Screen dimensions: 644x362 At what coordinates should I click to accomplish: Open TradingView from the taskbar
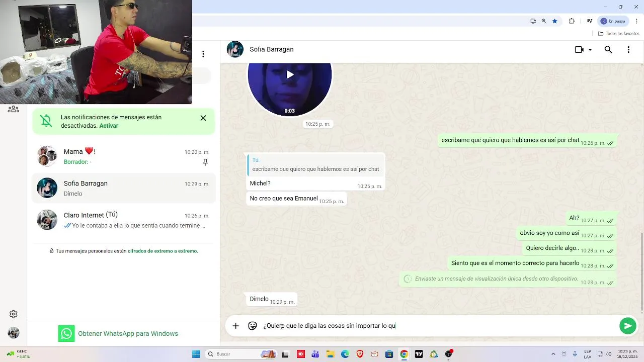(419, 354)
